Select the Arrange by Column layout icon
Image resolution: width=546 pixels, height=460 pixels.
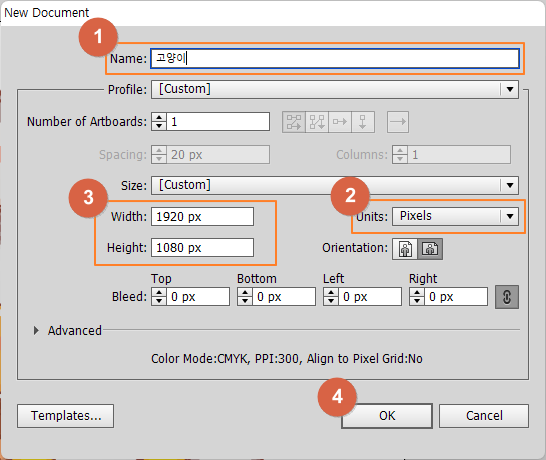[363, 122]
